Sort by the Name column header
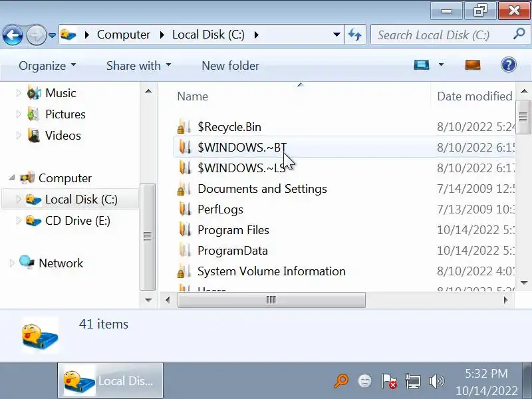This screenshot has width=532, height=399. 192,96
